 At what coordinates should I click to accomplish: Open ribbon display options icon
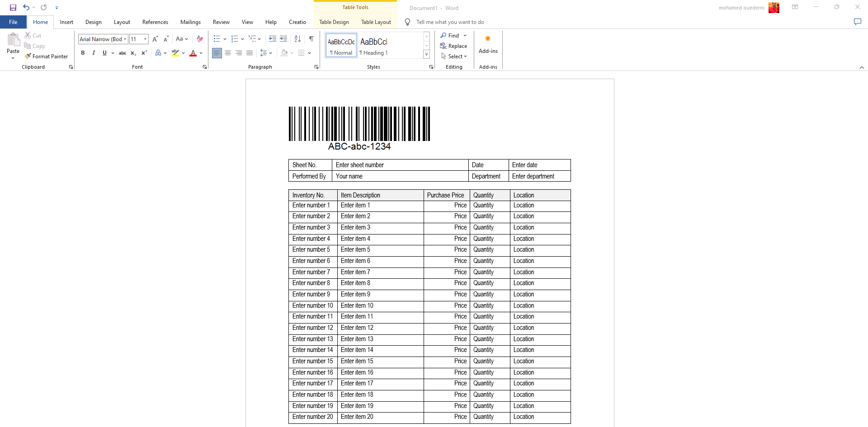click(795, 7)
